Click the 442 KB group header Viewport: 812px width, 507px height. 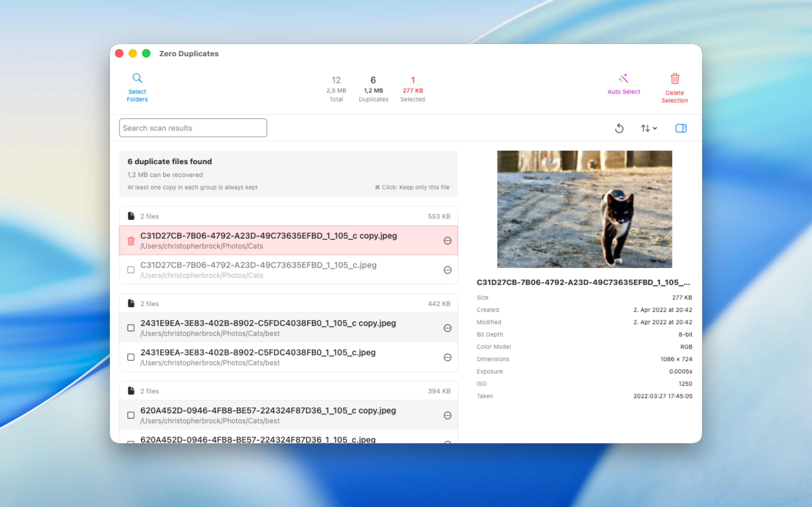coord(288,304)
